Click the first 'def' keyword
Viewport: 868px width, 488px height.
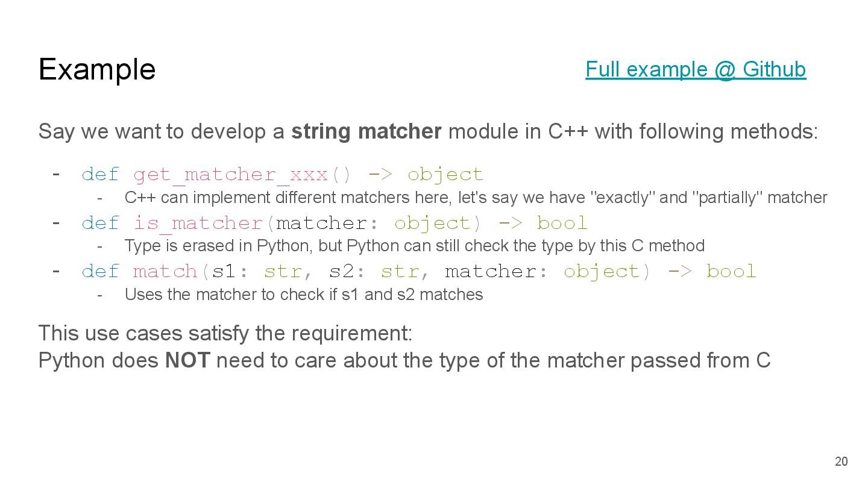(100, 175)
